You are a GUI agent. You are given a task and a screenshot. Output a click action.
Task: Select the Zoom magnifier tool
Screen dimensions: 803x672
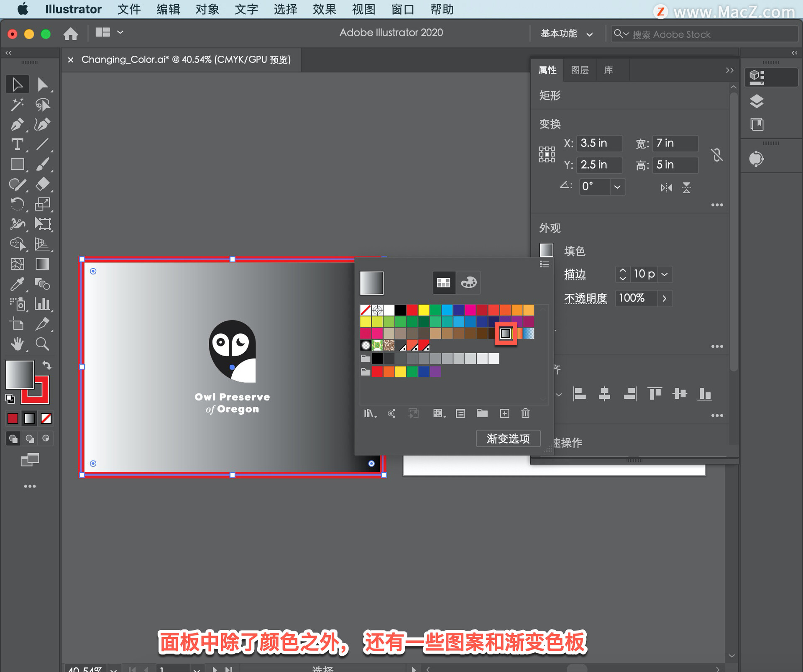click(x=42, y=344)
